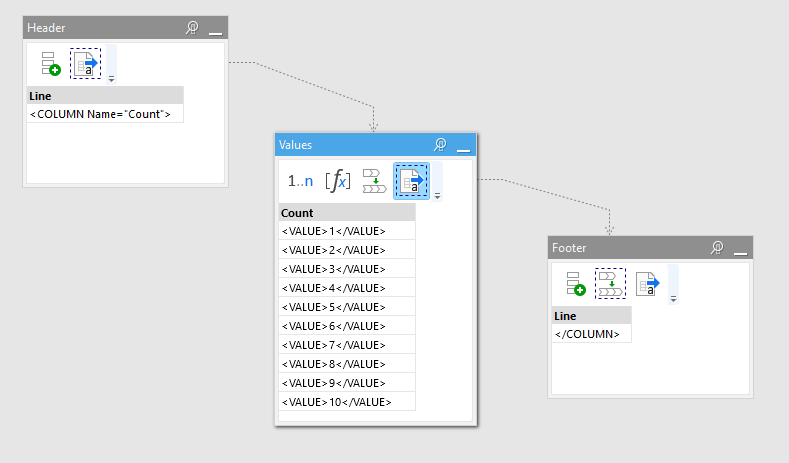The image size is (789, 463).
Task: Select the export to text file action in Header
Action: point(85,63)
